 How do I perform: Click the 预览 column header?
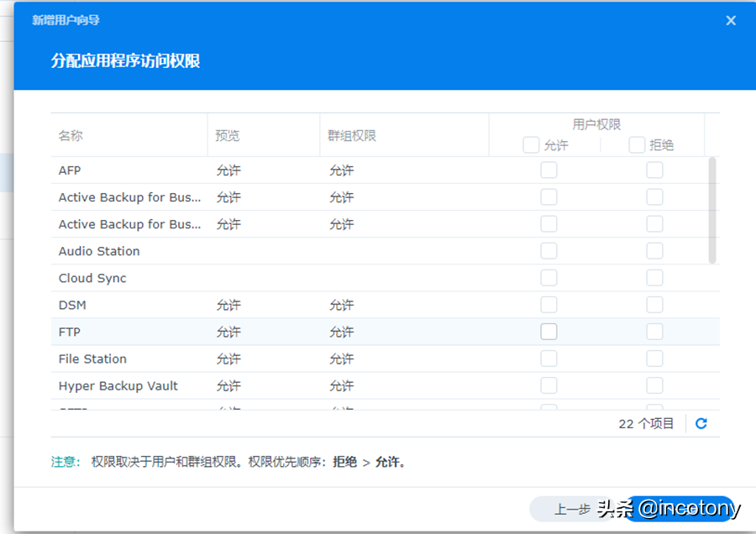(x=264, y=135)
